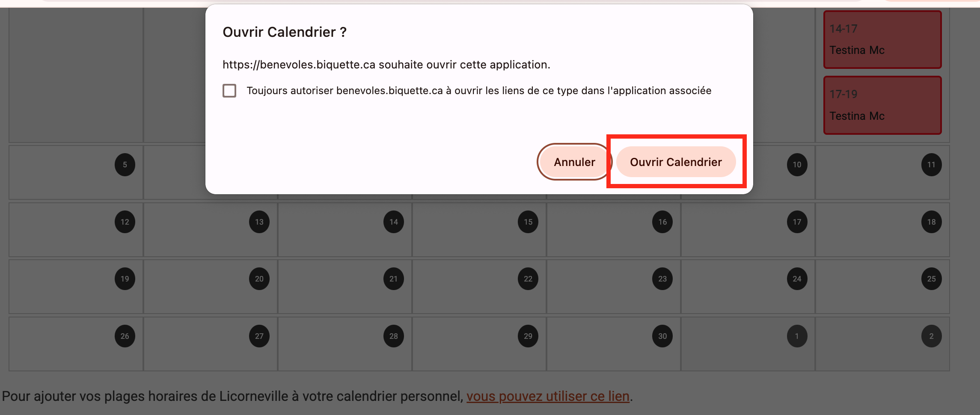The width and height of the screenshot is (980, 415).
Task: Click the Ouvrir Calendrier button
Action: pyautogui.click(x=675, y=162)
